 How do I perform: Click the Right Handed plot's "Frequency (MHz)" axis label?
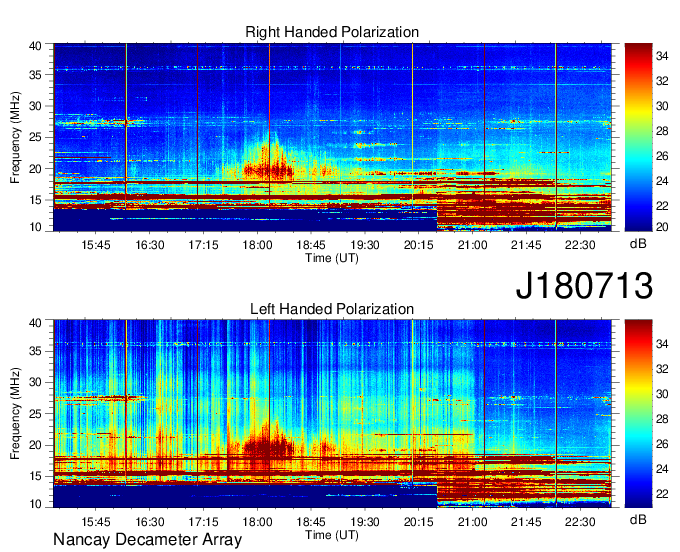tap(15, 137)
